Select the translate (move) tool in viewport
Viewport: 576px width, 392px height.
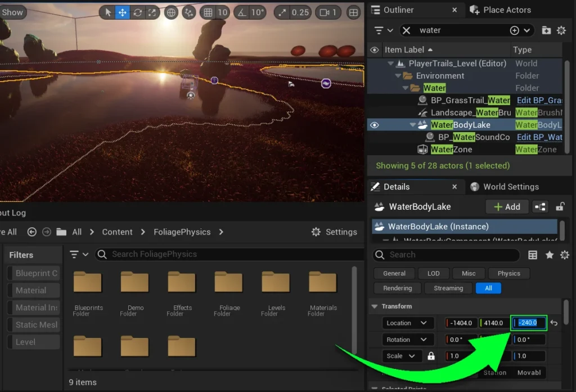click(122, 12)
